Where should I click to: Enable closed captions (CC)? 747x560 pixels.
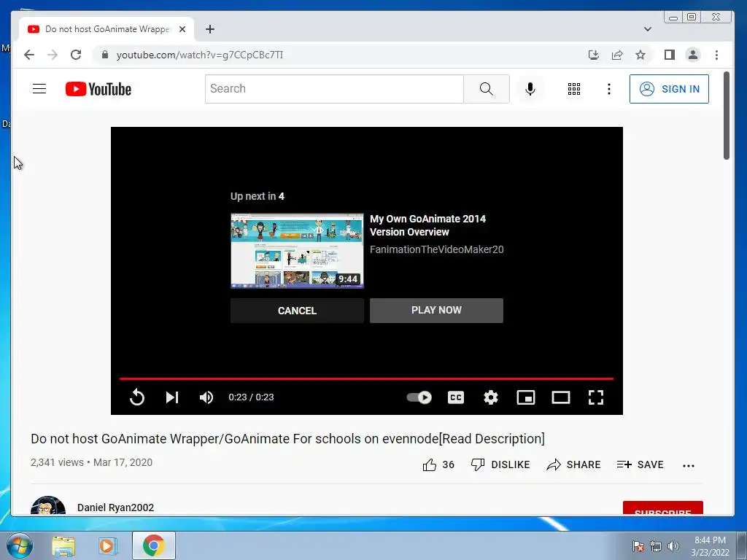point(456,397)
